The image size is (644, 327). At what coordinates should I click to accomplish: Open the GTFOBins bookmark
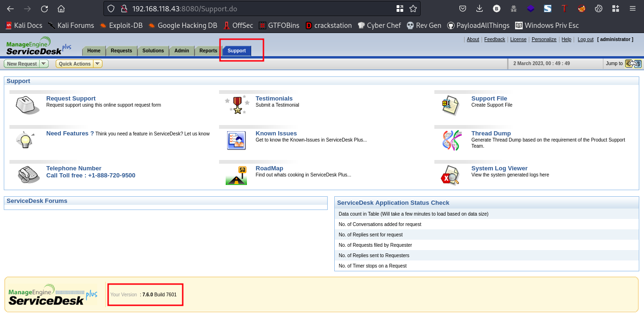point(279,25)
